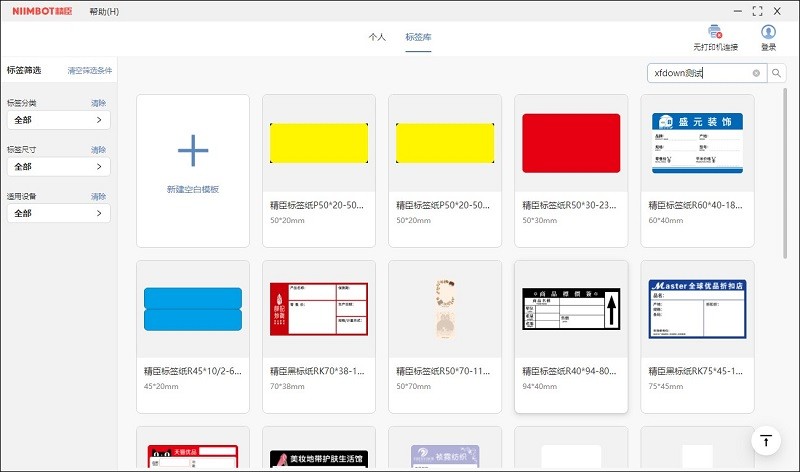Open the black R40*94 price tag template
800x472 pixels.
tap(571, 337)
